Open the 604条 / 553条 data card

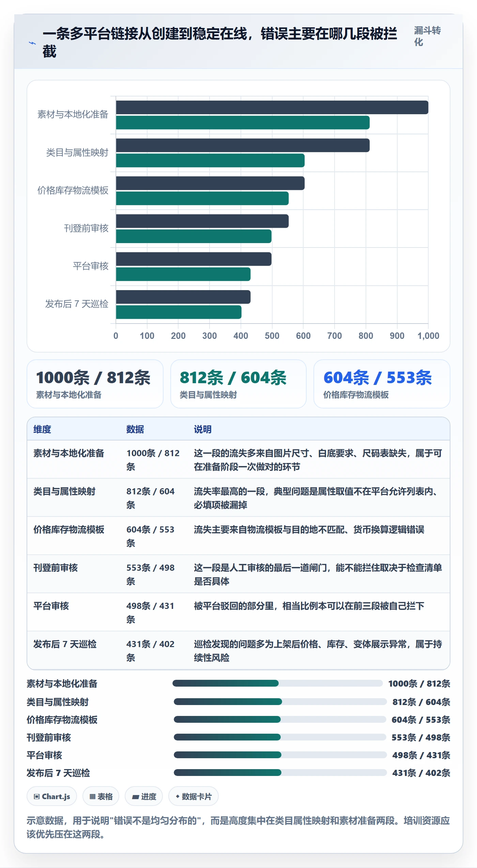click(x=382, y=384)
